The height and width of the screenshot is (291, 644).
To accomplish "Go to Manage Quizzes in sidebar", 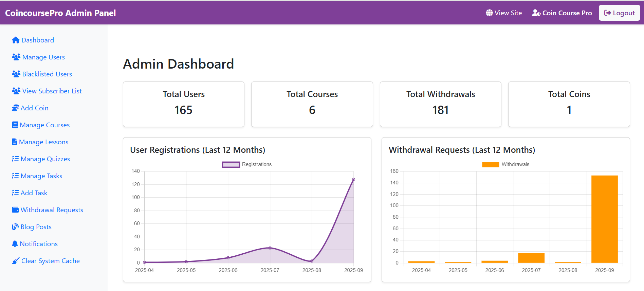I will pos(45,159).
